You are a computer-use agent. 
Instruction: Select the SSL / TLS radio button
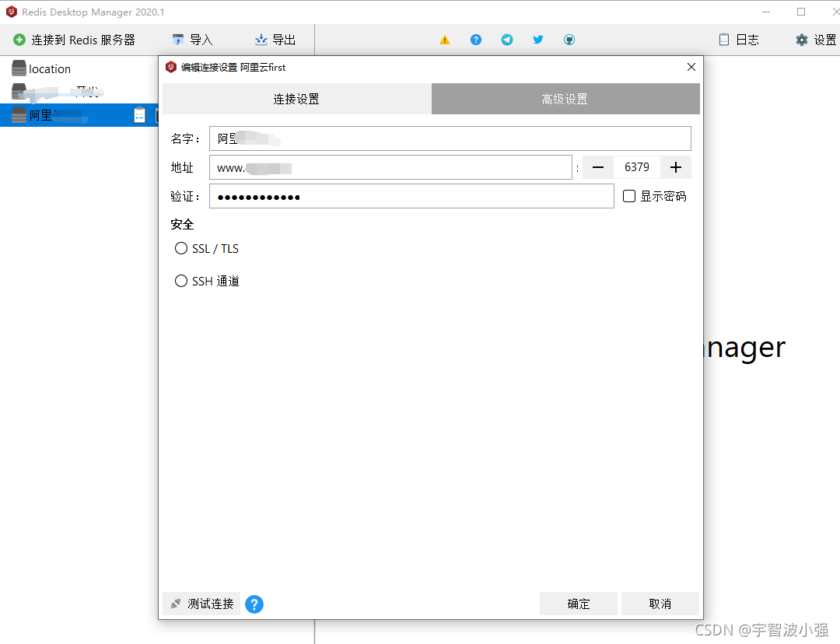[x=181, y=248]
